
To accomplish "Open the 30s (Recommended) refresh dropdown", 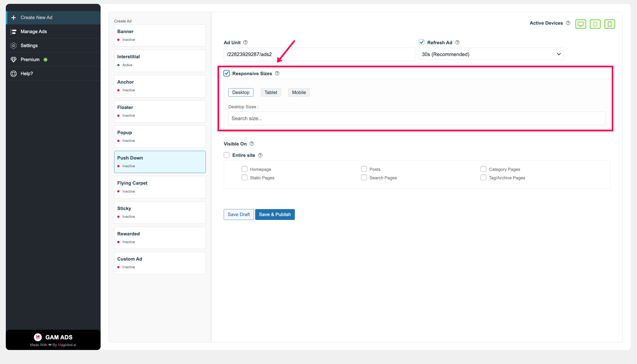I will pos(491,54).
